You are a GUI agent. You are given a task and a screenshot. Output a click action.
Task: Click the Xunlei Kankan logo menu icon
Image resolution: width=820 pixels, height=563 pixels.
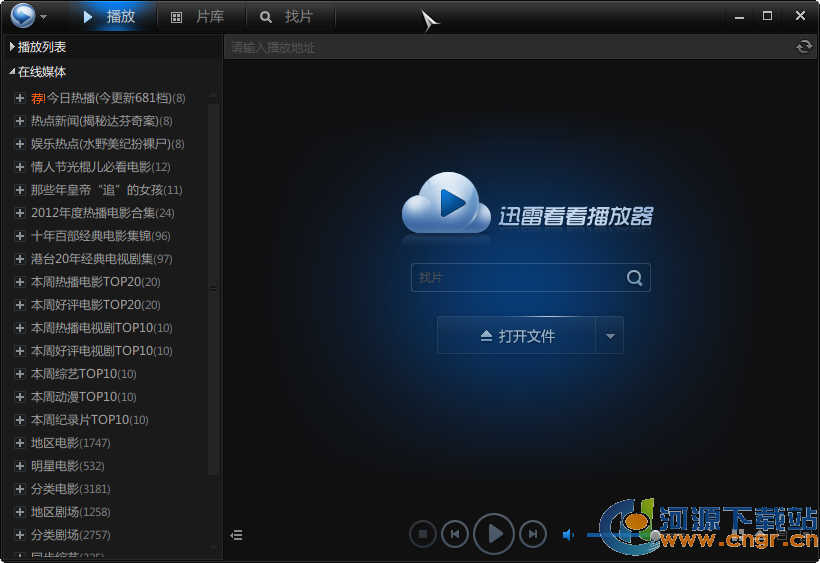click(x=22, y=16)
